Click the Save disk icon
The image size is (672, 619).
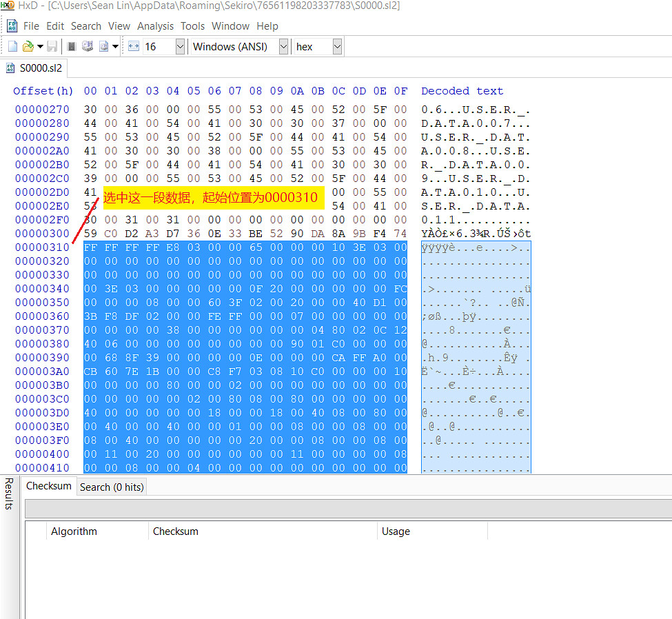click(52, 47)
